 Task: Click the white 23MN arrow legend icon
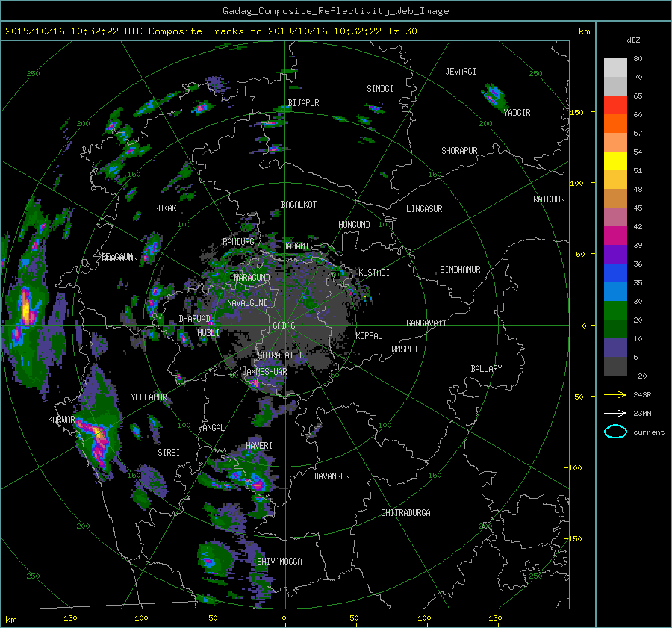(x=615, y=413)
